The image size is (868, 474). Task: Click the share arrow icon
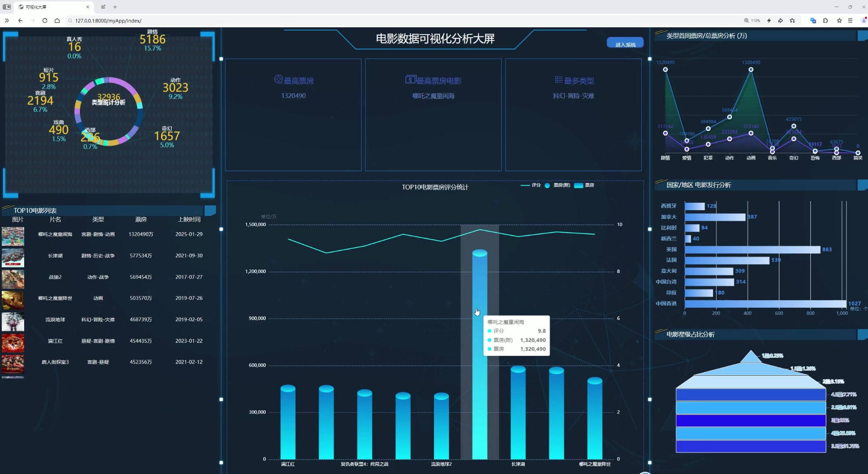781,21
